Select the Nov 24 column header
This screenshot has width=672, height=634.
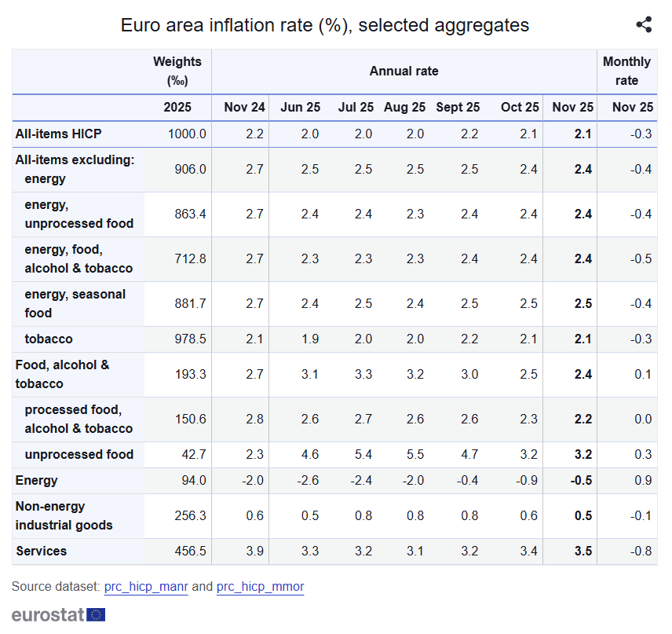(x=244, y=108)
